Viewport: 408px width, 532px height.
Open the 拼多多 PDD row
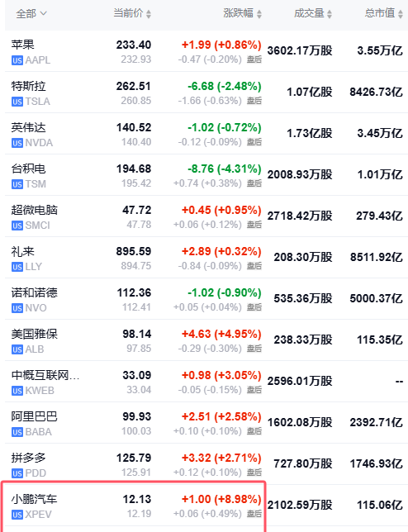[x=206, y=464]
